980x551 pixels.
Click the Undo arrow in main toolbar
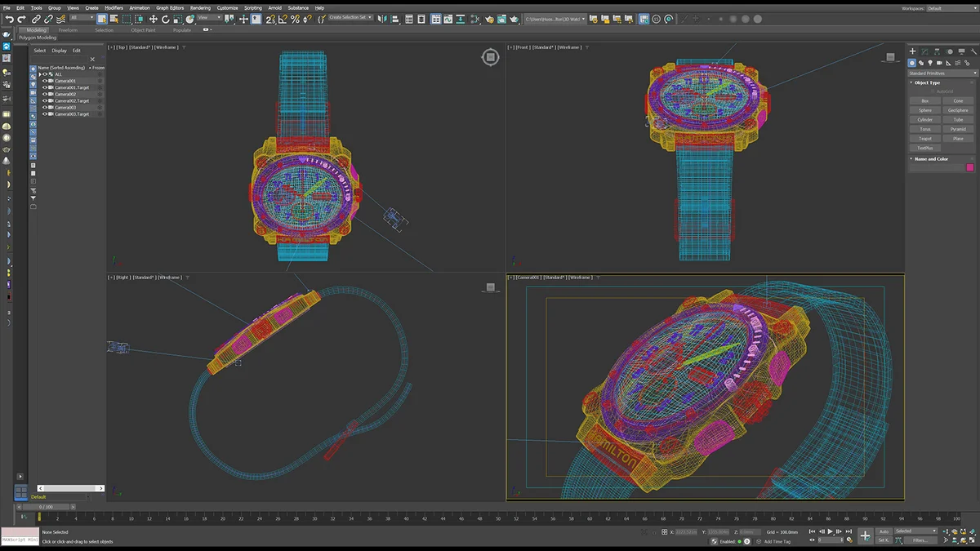[9, 19]
